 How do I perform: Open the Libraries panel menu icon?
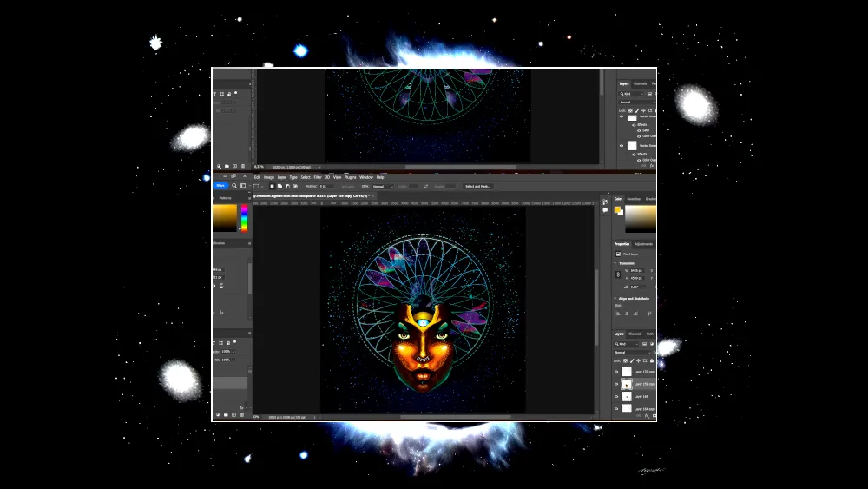[x=250, y=243]
